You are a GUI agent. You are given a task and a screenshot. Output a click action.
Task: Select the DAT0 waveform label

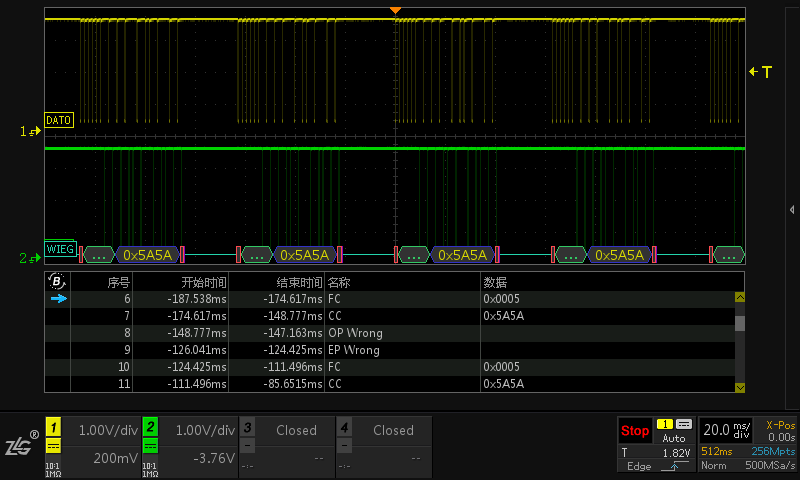tap(59, 120)
